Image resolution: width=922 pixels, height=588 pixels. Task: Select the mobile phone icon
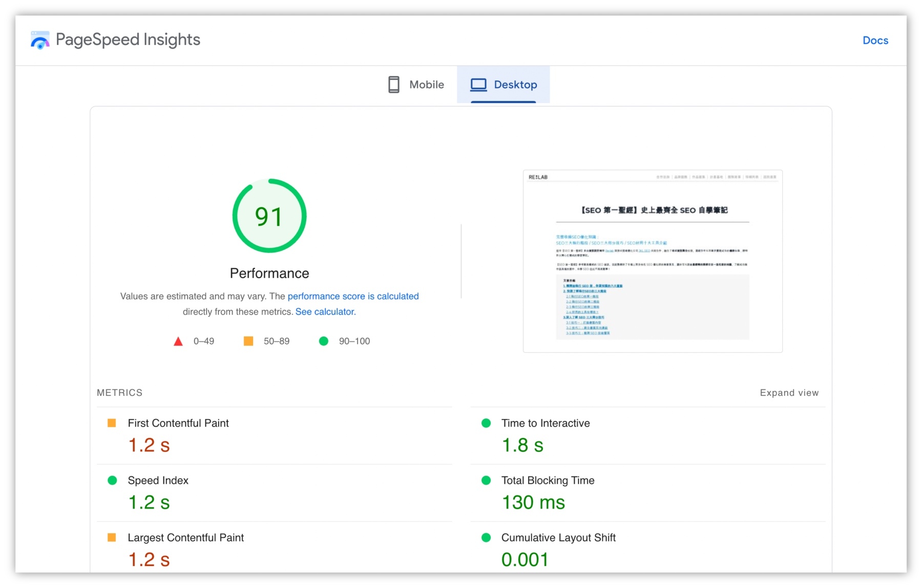[393, 84]
